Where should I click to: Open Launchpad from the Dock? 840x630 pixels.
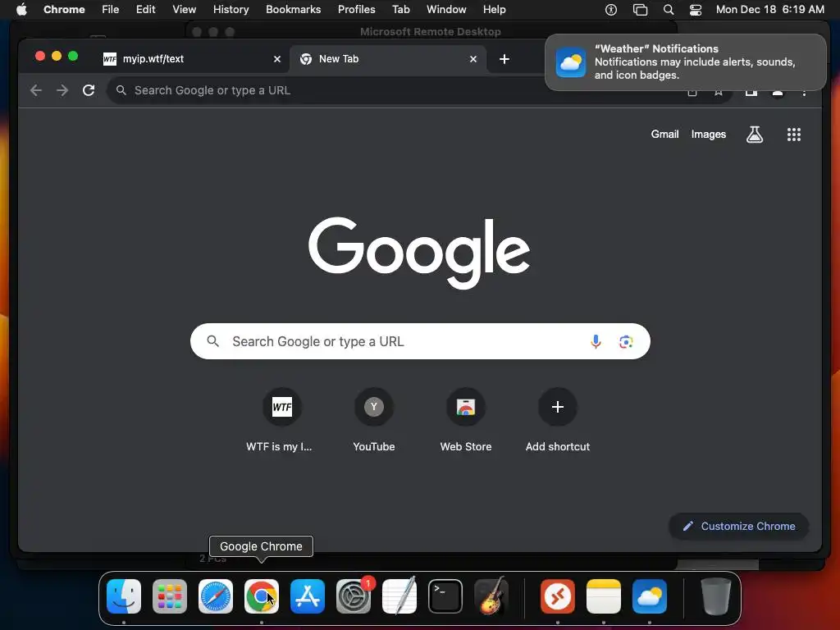[170, 596]
